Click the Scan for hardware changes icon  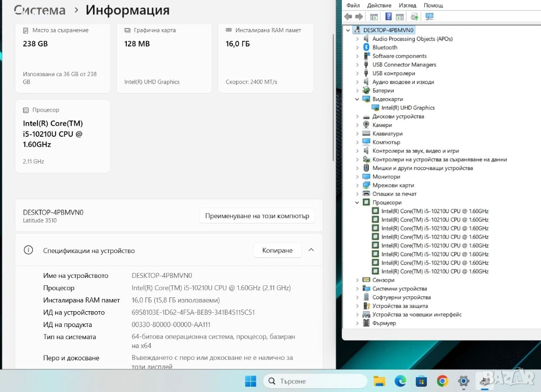click(x=429, y=17)
